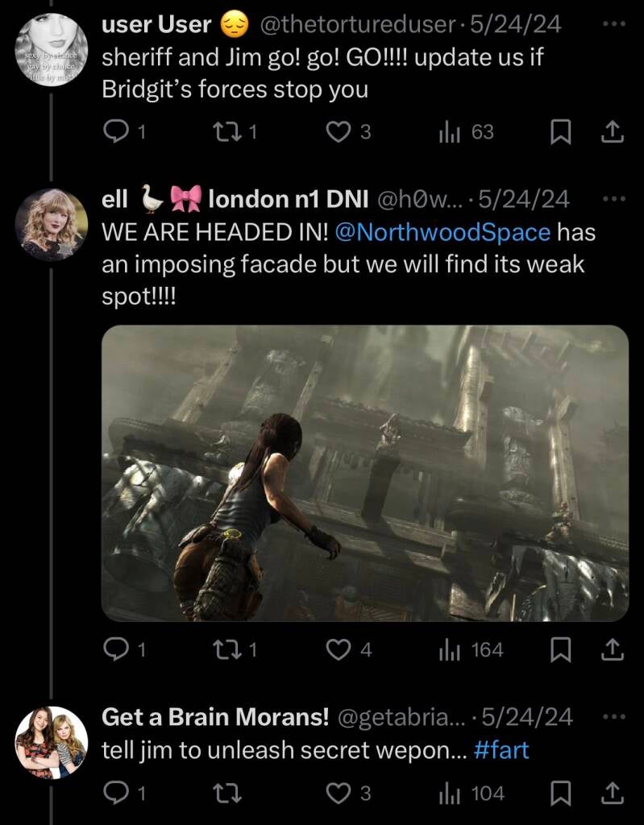Share the secret wepon tweet
This screenshot has width=644, height=825.
click(x=612, y=794)
